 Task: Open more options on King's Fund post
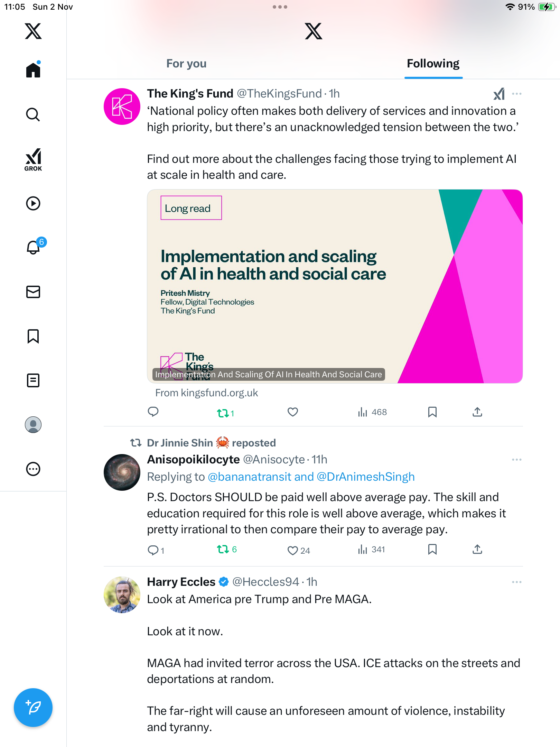point(516,94)
